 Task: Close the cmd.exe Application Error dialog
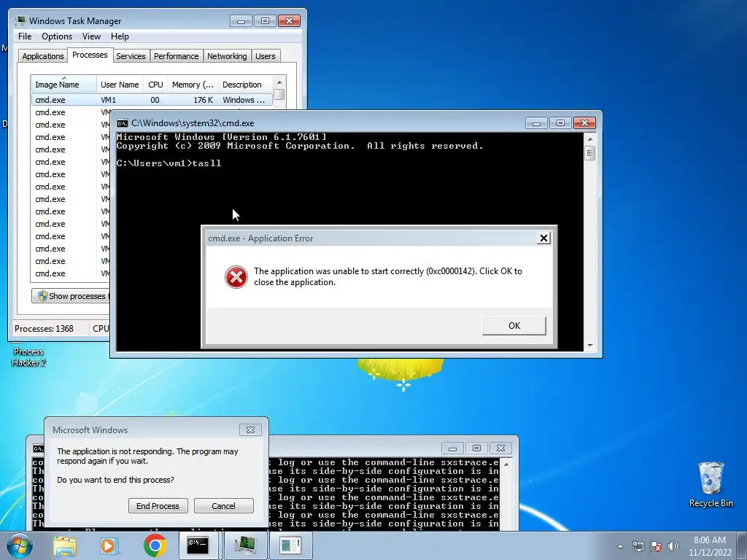coord(543,238)
